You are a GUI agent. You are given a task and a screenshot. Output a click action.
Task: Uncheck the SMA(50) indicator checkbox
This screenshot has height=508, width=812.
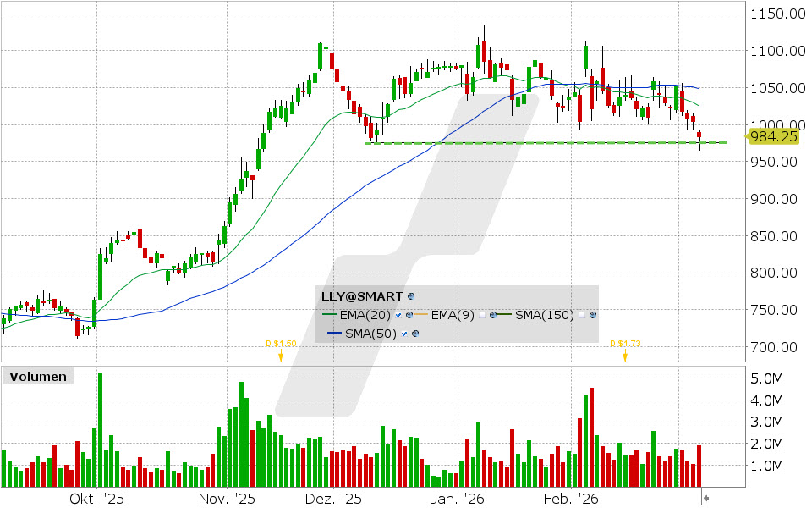(x=403, y=334)
